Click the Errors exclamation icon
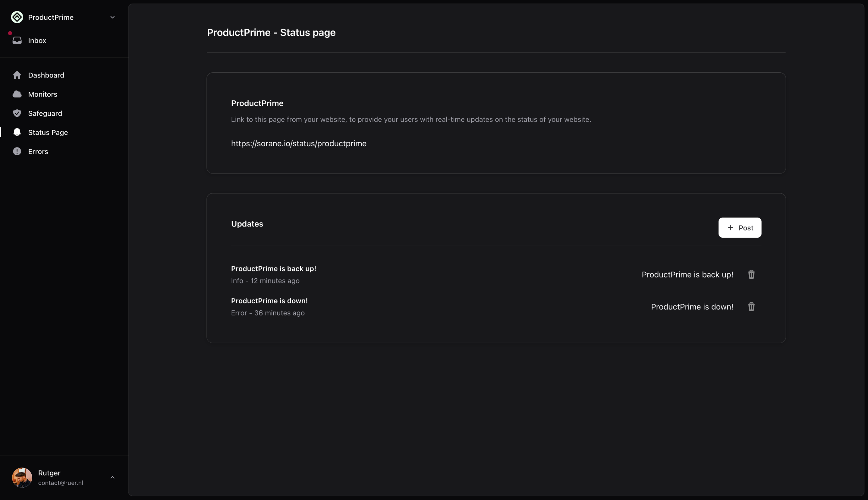The height and width of the screenshot is (500, 868). point(17,151)
